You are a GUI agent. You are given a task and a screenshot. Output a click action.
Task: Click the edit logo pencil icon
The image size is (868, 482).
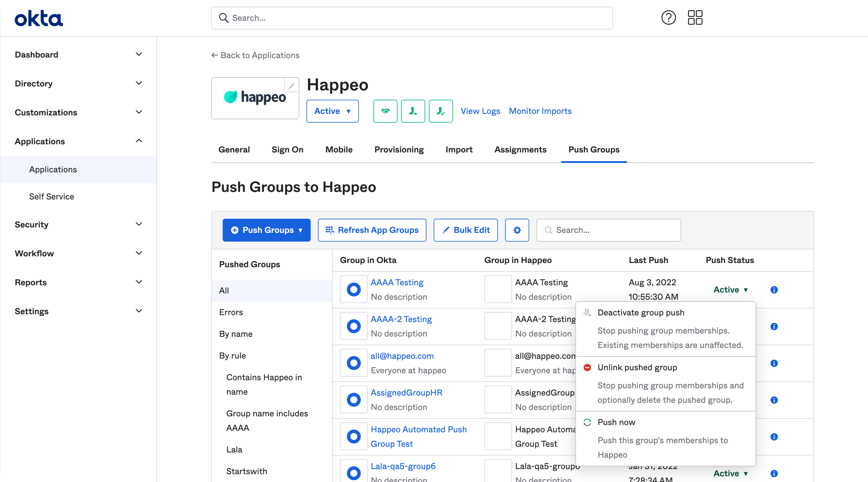(x=291, y=86)
